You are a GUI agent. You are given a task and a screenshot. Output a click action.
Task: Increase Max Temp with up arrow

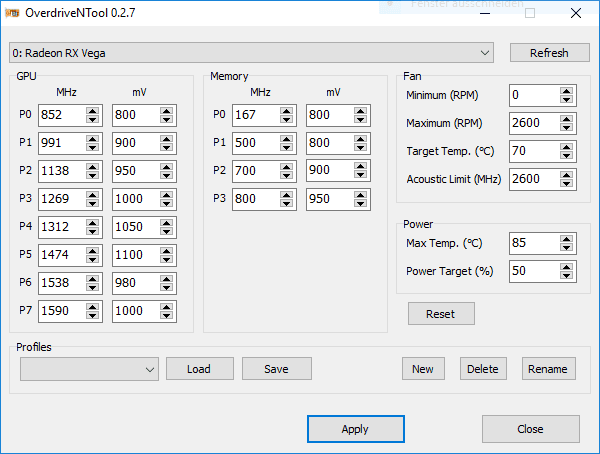(x=566, y=239)
